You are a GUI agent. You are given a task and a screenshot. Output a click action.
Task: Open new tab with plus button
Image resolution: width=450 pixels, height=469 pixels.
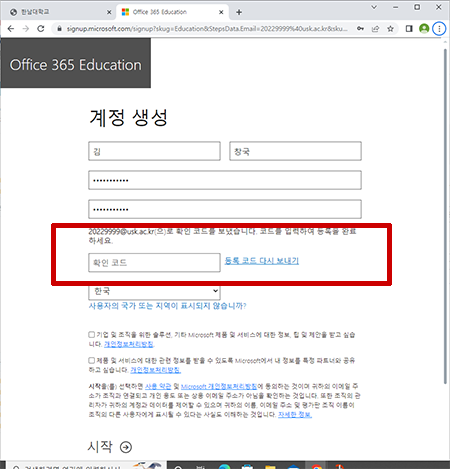click(239, 12)
